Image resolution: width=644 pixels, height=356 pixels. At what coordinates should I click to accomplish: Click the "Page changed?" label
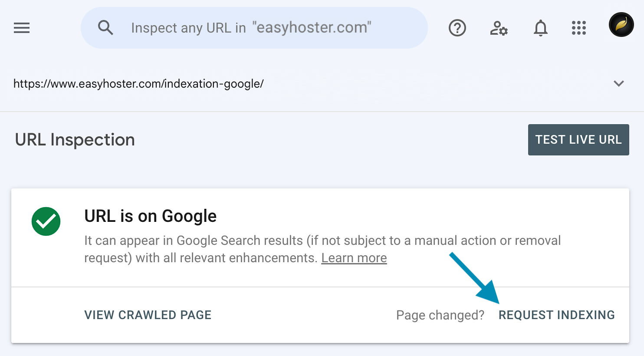[440, 315]
